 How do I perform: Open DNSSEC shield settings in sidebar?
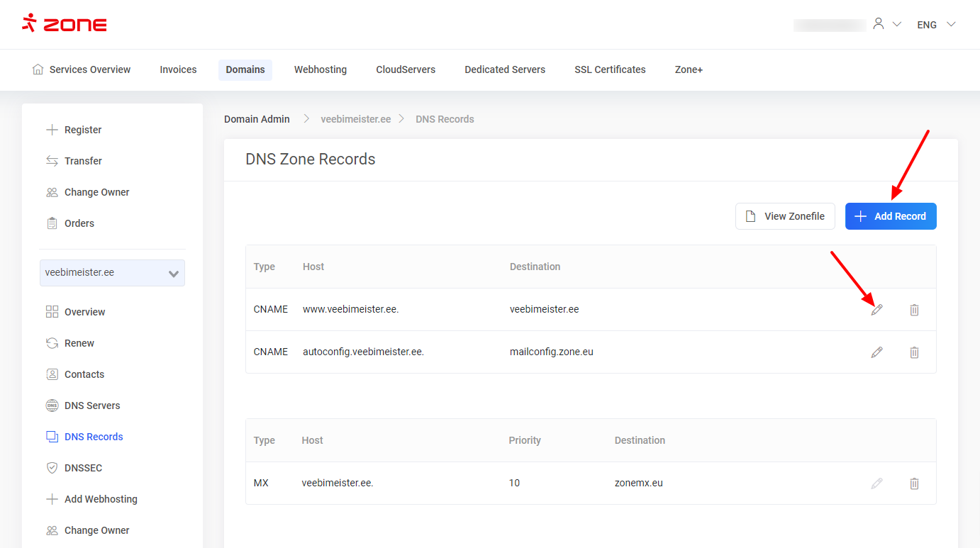pyautogui.click(x=83, y=468)
